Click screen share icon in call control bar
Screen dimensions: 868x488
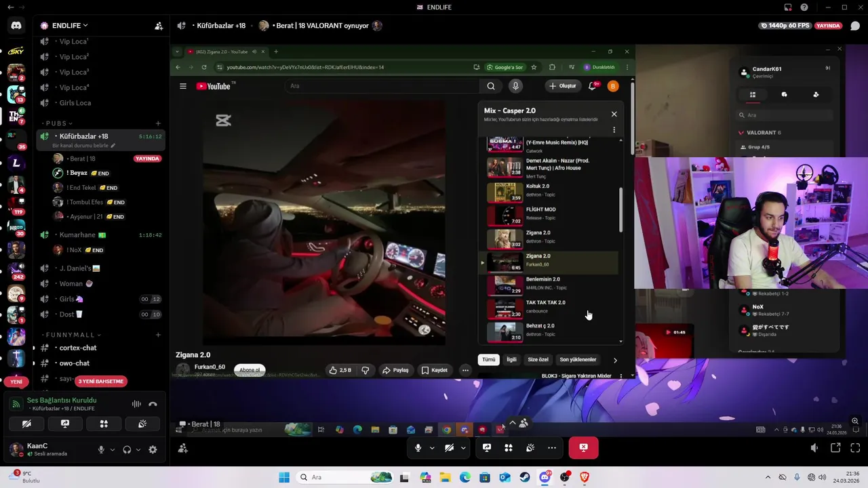coord(487,447)
